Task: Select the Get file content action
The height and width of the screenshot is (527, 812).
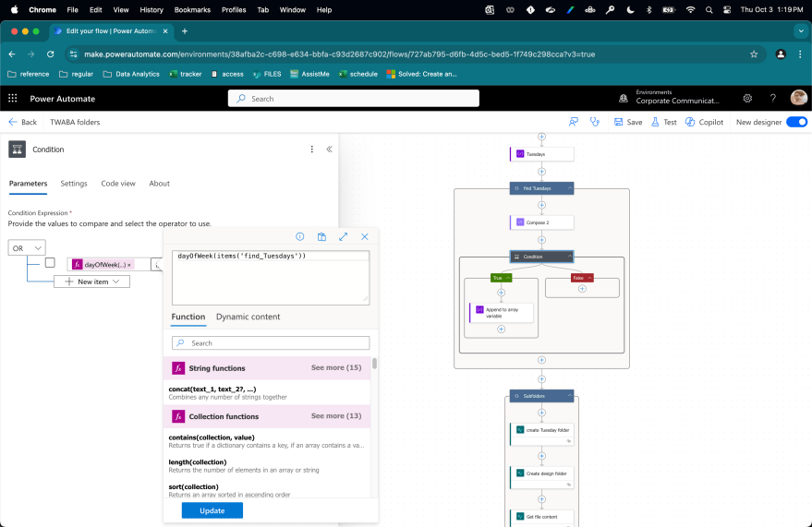Action: [541, 518]
